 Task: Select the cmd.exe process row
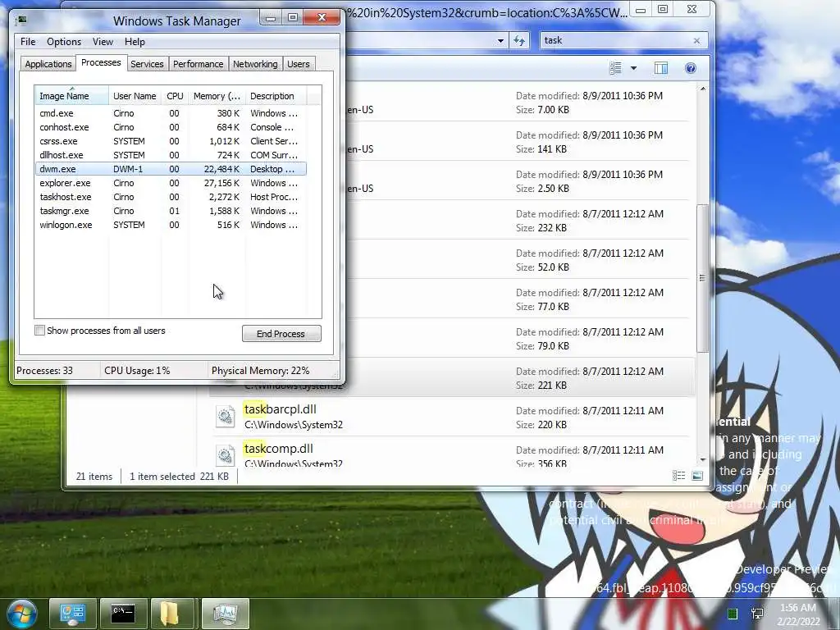pyautogui.click(x=171, y=113)
